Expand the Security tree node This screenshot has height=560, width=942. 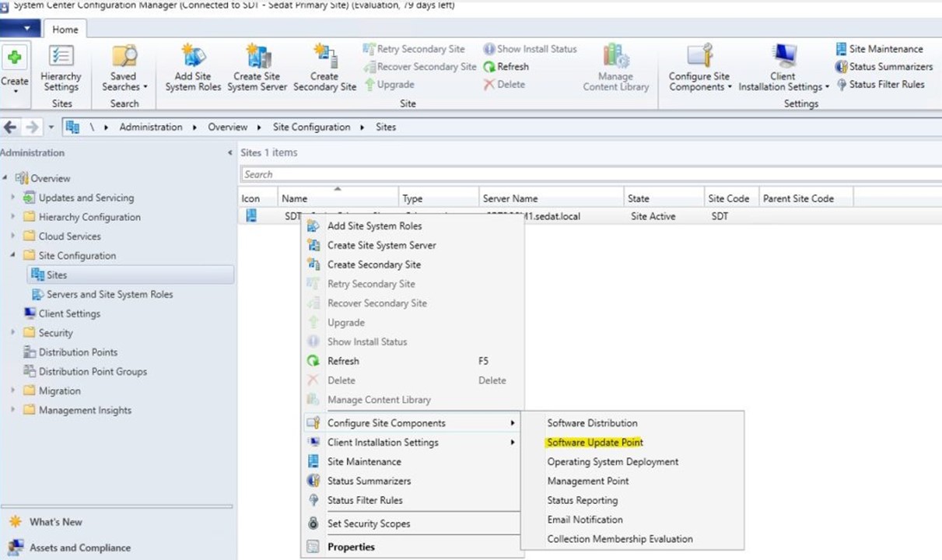13,333
